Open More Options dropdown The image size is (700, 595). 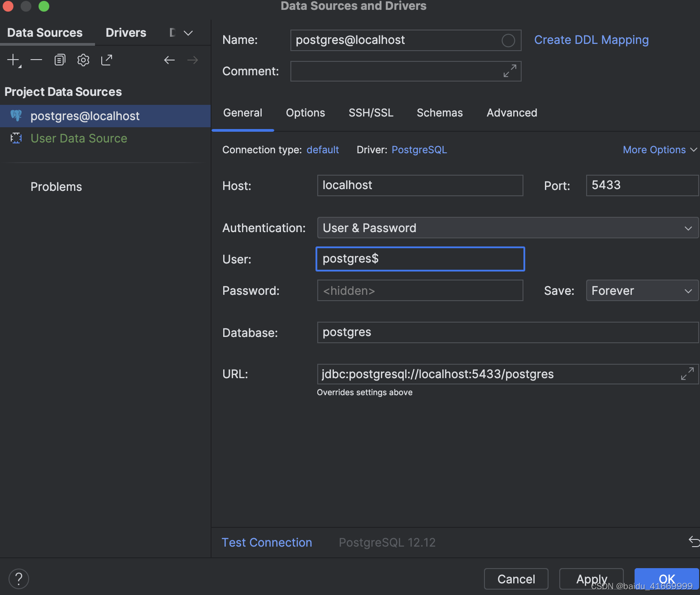click(659, 150)
